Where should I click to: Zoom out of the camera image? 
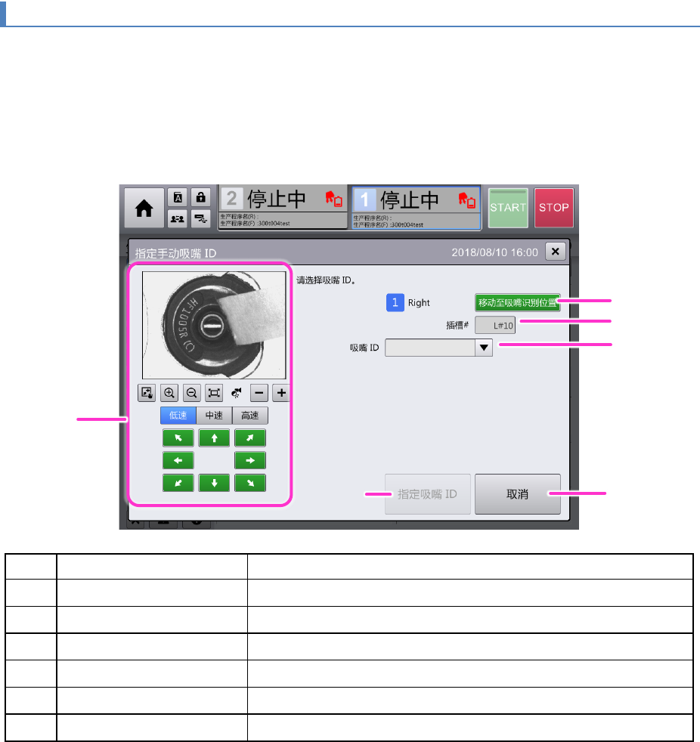192,393
